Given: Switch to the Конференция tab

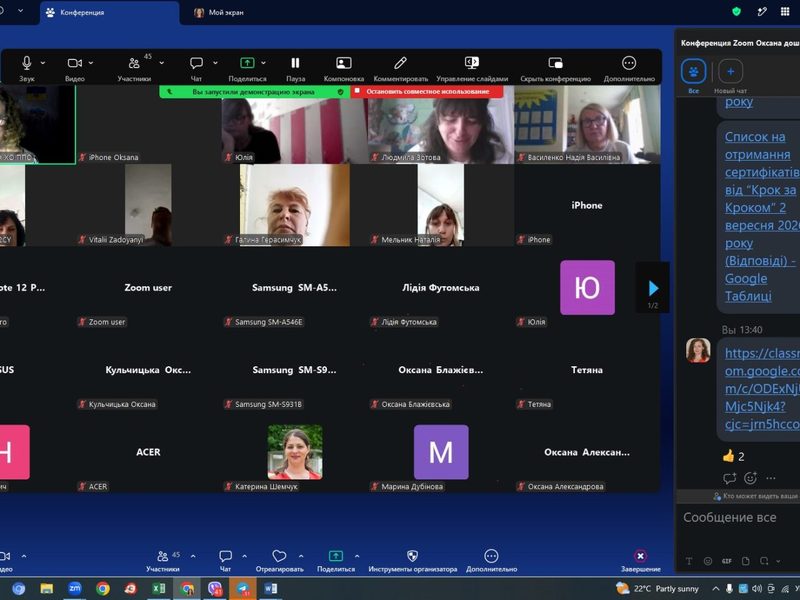Looking at the screenshot, I should (x=110, y=13).
